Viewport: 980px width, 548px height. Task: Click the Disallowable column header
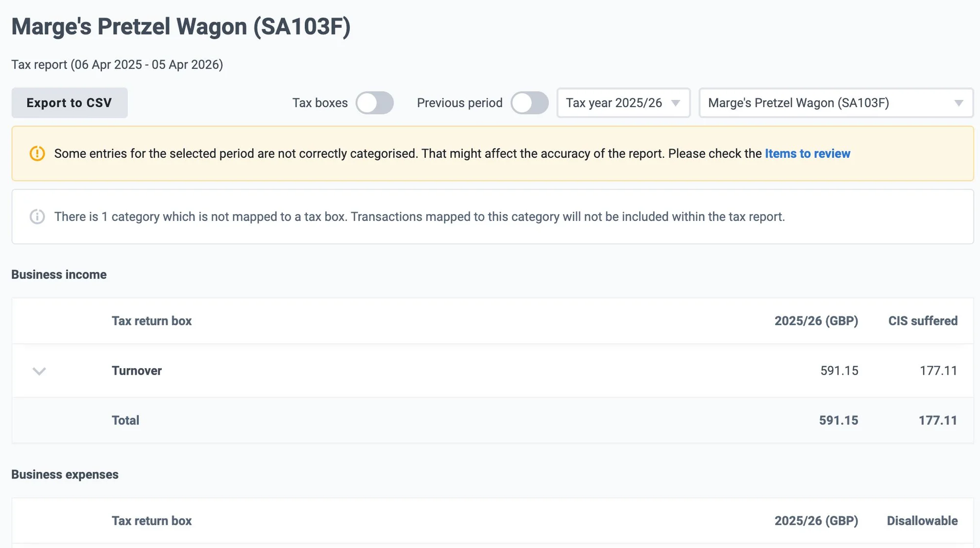(922, 521)
